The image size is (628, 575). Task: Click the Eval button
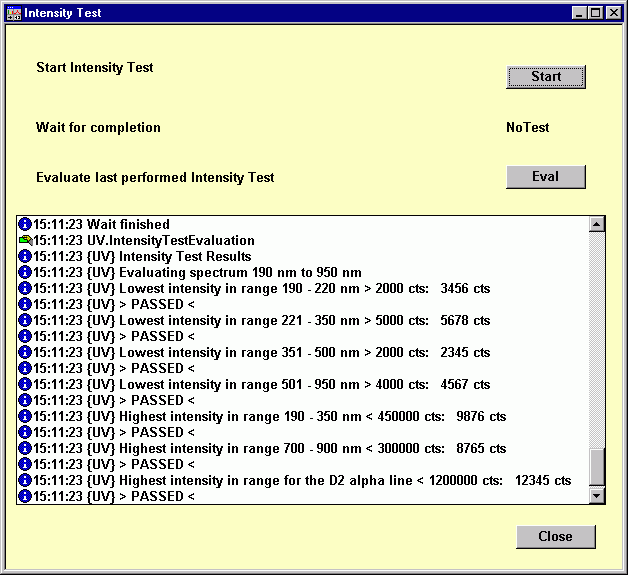click(x=546, y=177)
